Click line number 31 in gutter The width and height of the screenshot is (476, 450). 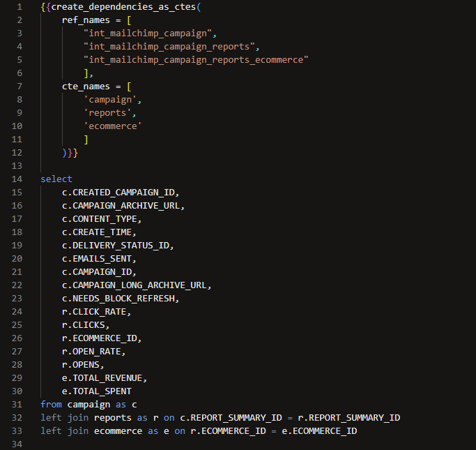click(17, 405)
